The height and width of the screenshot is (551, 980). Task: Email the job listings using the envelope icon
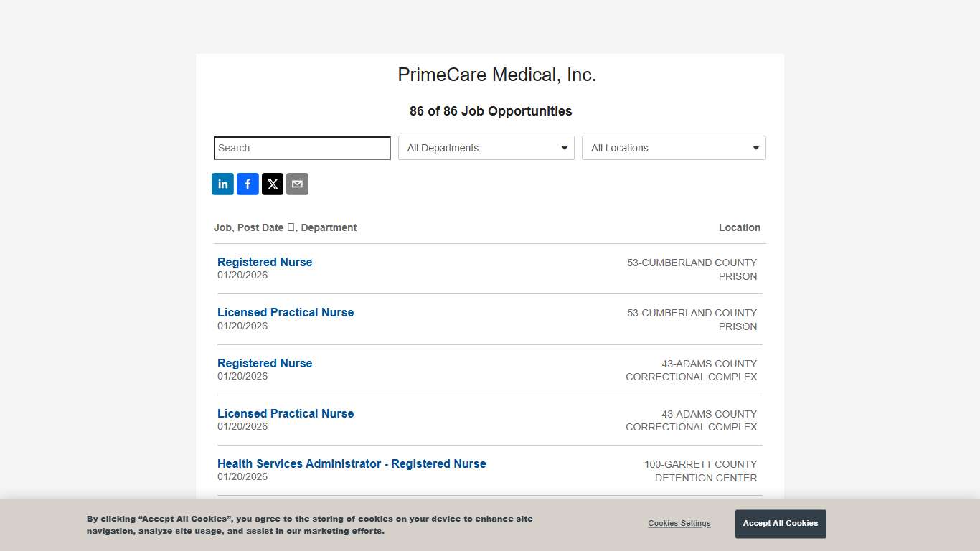click(297, 184)
